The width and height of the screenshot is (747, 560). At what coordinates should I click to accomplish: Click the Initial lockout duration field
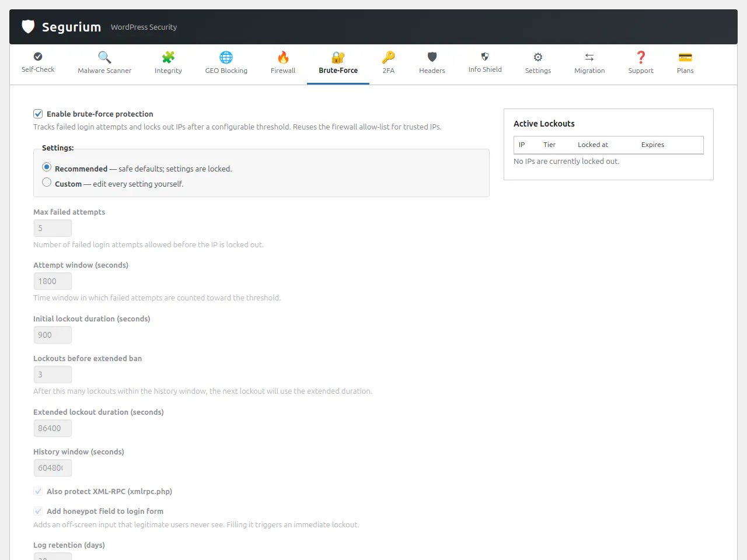click(x=53, y=335)
